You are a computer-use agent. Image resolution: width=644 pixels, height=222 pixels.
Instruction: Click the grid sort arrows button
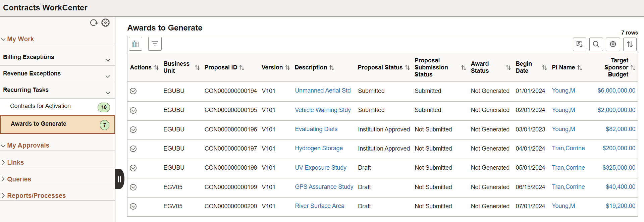coord(630,44)
